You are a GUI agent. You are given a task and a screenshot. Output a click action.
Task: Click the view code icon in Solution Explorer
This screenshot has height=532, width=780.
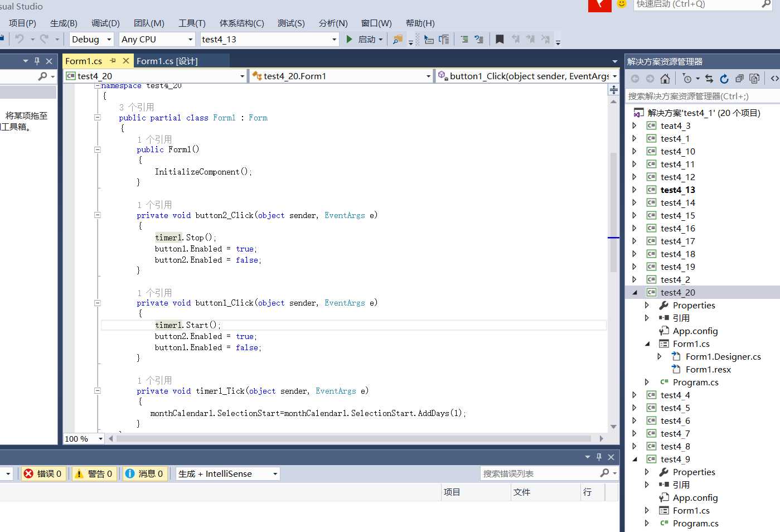tap(774, 79)
